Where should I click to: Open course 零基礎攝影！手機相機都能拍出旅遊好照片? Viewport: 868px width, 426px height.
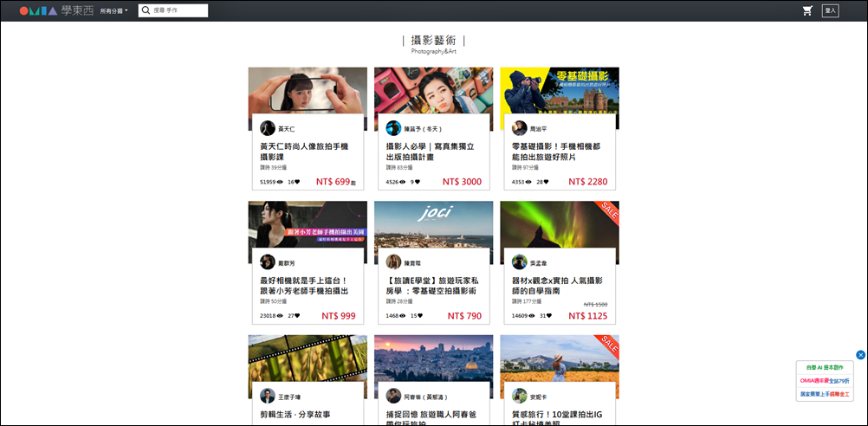coord(556,152)
